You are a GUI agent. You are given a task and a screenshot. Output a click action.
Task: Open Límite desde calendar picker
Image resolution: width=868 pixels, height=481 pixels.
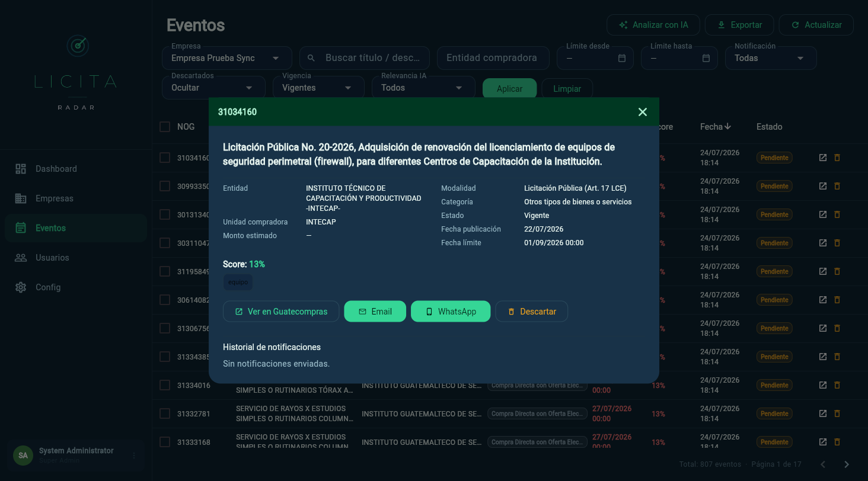click(x=622, y=58)
